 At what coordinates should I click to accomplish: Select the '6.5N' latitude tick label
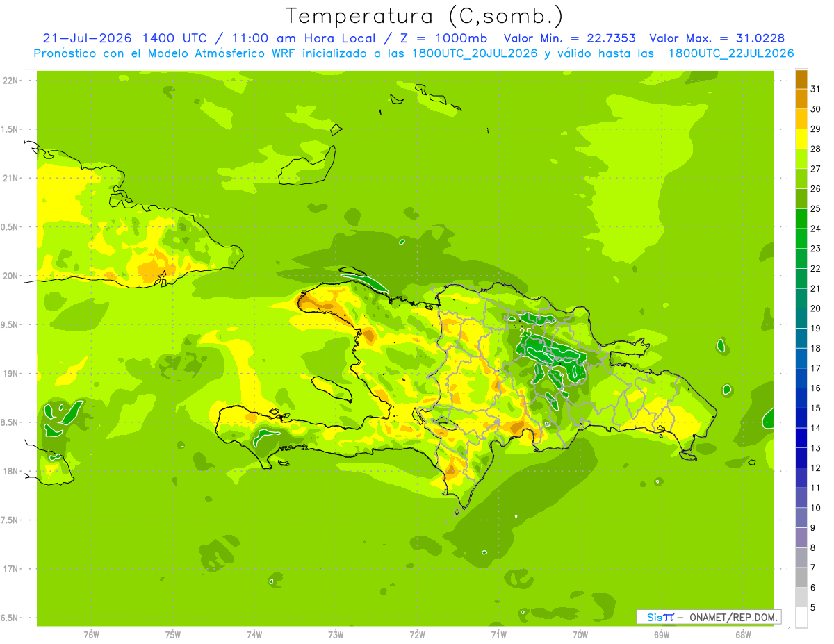click(10, 618)
